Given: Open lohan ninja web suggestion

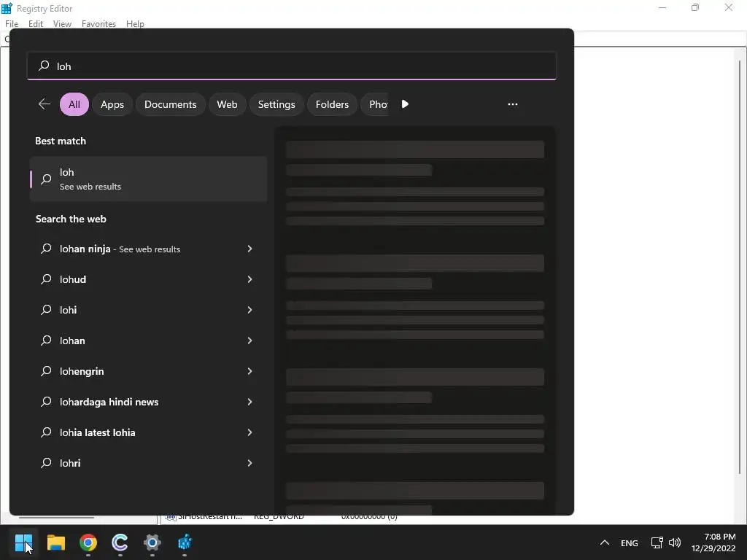Looking at the screenshot, I should [x=149, y=249].
